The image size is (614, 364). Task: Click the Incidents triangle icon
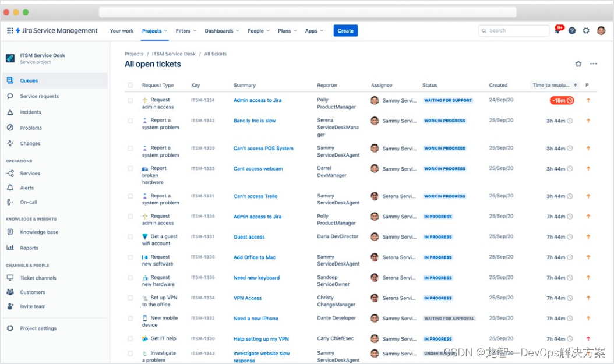pyautogui.click(x=10, y=112)
